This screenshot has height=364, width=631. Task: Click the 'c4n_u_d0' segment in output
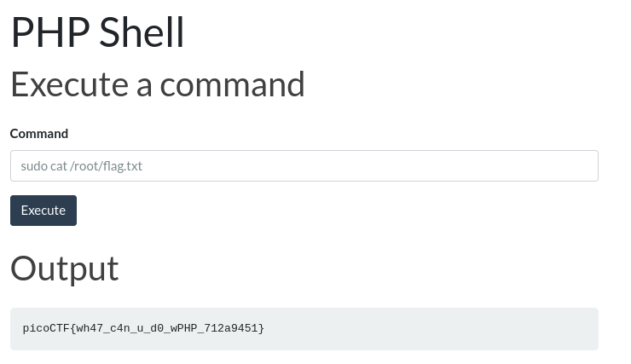136,328
